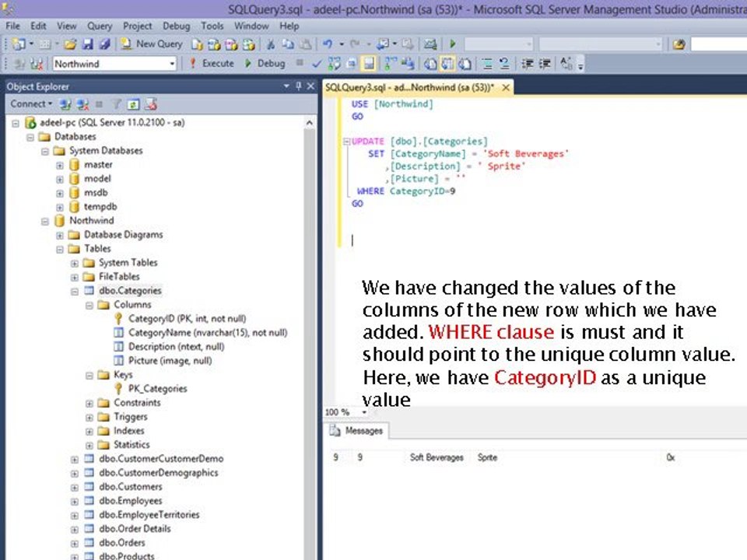Click the Database Engine Query icon
747x560 pixels.
[x=197, y=44]
